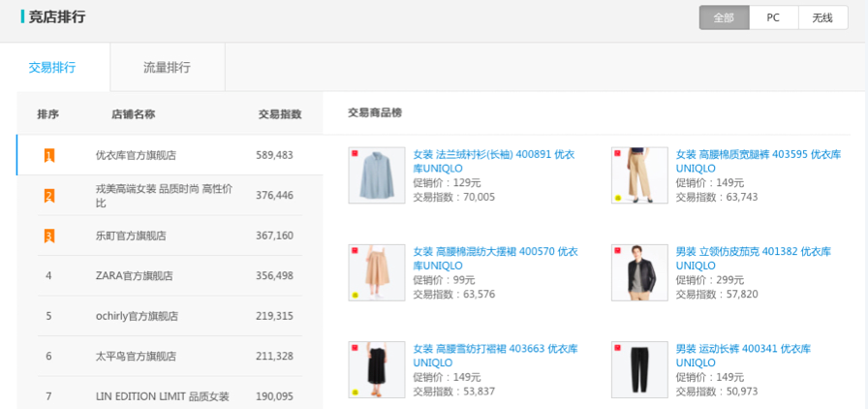This screenshot has height=409, width=868.
Task: Click trade index value 376,446
Action: (274, 196)
